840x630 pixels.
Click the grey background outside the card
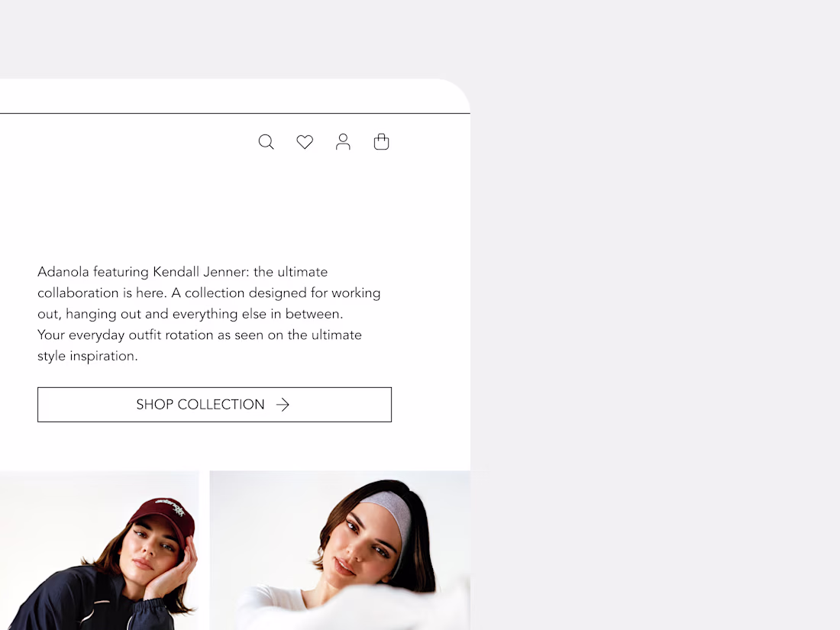click(654, 321)
